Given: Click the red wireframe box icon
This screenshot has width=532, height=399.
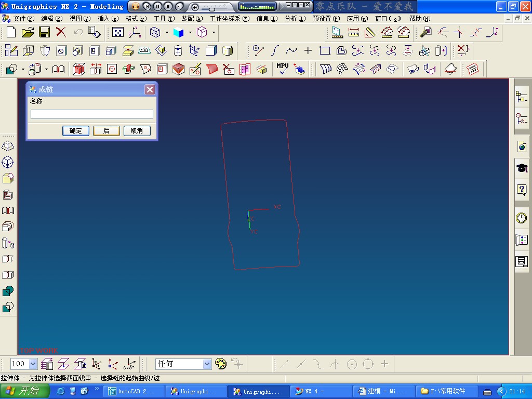Looking at the screenshot, I should [79, 69].
